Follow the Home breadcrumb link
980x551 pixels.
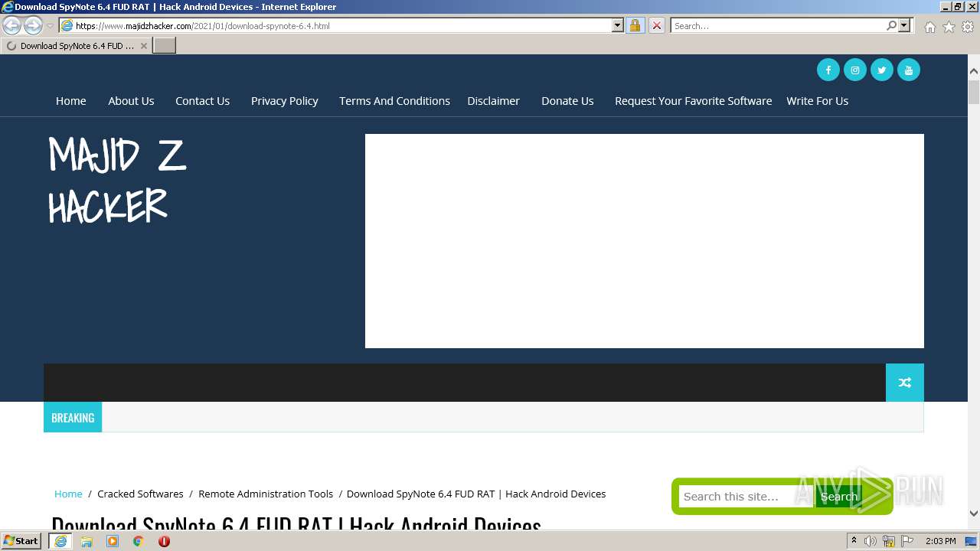click(68, 494)
